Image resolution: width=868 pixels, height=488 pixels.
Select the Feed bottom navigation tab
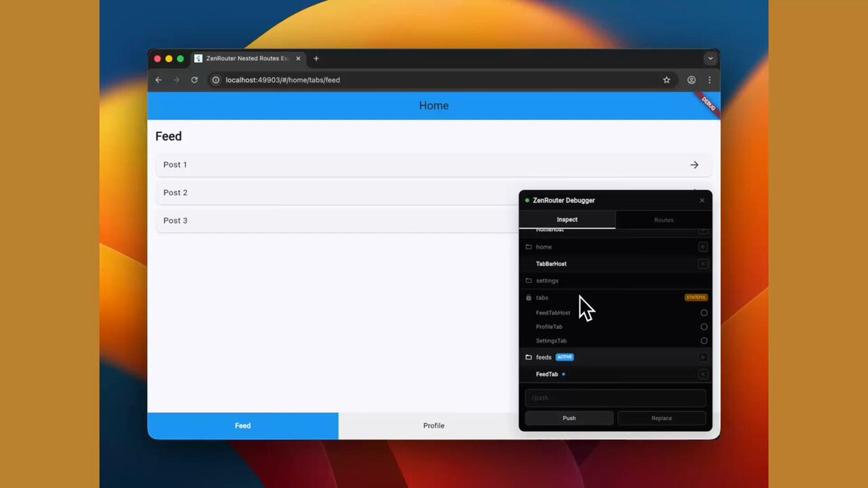click(x=243, y=426)
